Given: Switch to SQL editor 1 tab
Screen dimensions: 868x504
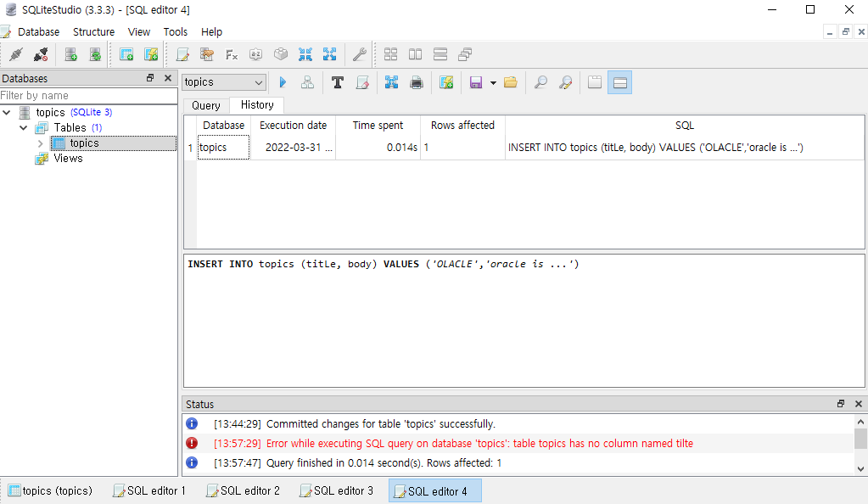Looking at the screenshot, I should coord(149,490).
